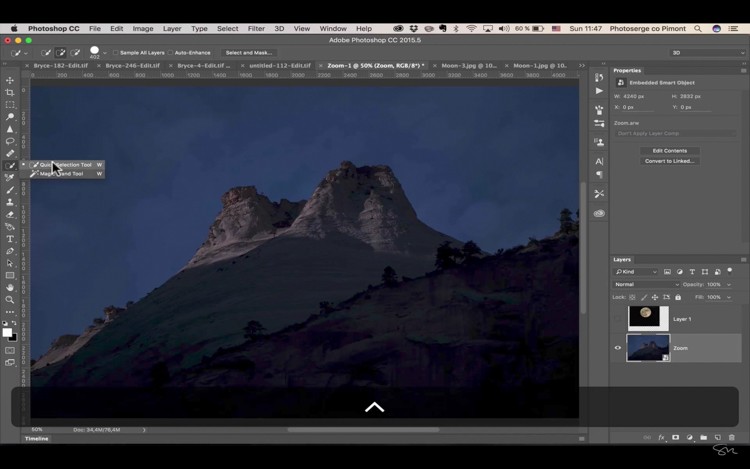Open the Opacity 100% dropdown arrow
The height and width of the screenshot is (469, 750).
(728, 284)
